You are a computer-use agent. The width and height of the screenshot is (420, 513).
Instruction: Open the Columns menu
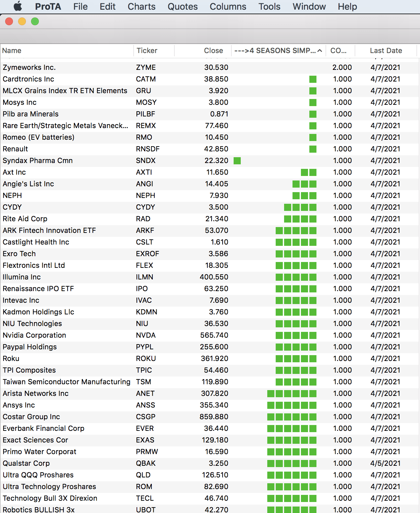[x=228, y=6]
